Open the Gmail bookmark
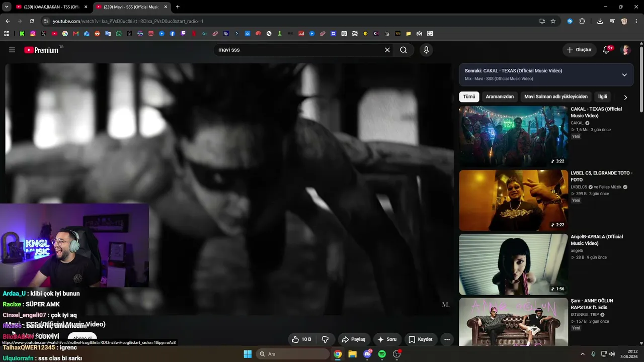The height and width of the screenshot is (362, 644). pyautogui.click(x=76, y=34)
